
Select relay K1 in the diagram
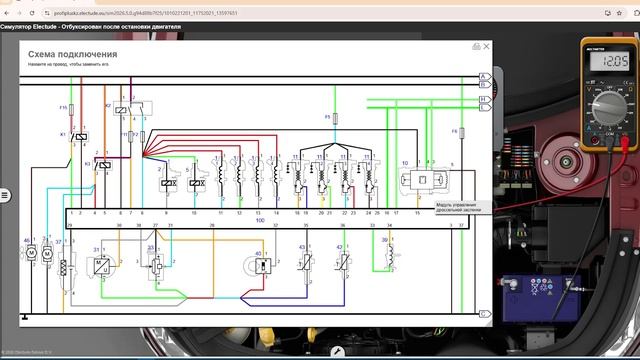[78, 137]
